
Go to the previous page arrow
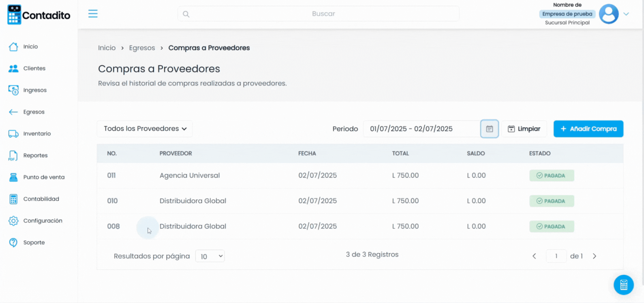(x=534, y=256)
